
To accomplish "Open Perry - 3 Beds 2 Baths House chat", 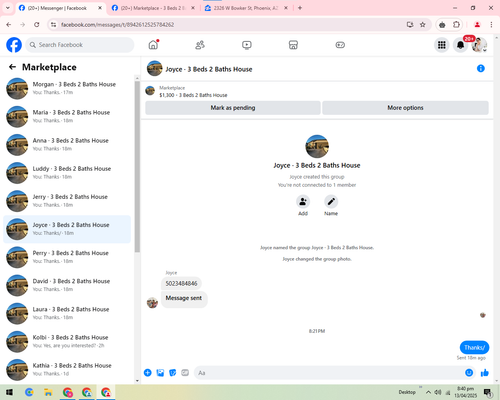I will [67, 257].
